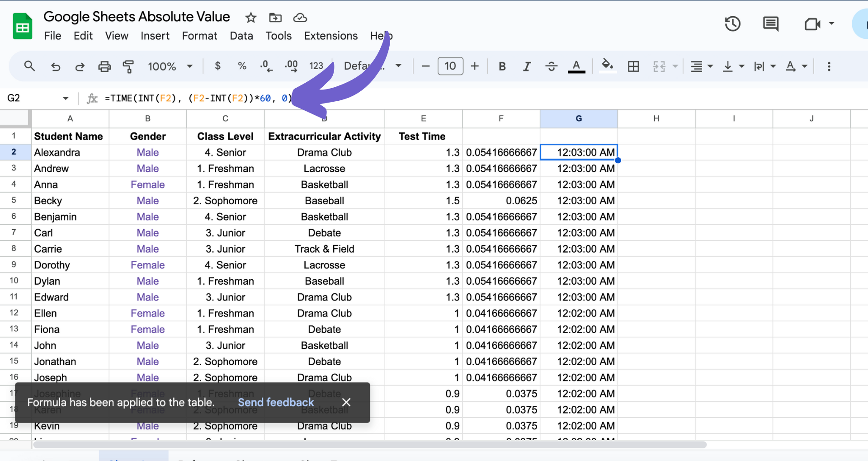868x461 pixels.
Task: Open the Extensions menu
Action: [x=330, y=36]
